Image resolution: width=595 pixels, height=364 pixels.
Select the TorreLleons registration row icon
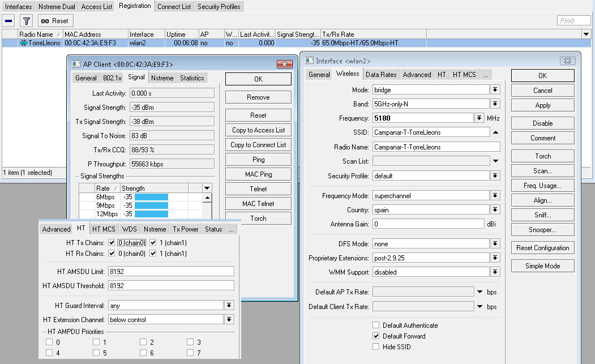pyautogui.click(x=24, y=43)
